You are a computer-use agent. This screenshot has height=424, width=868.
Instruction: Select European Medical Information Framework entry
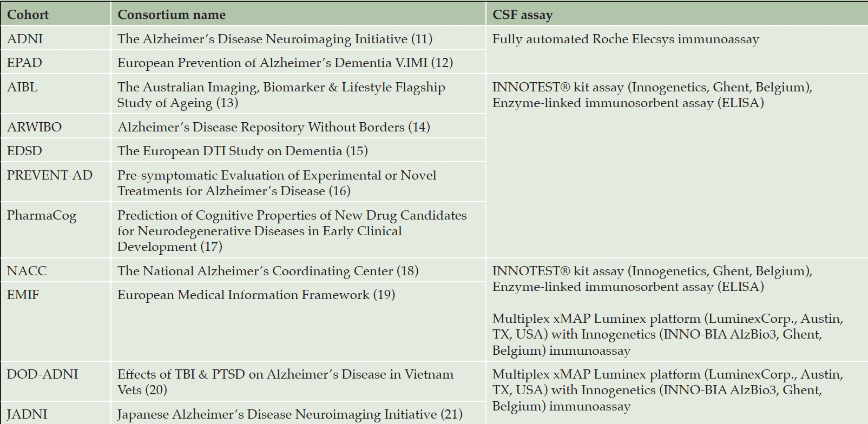[257, 295]
